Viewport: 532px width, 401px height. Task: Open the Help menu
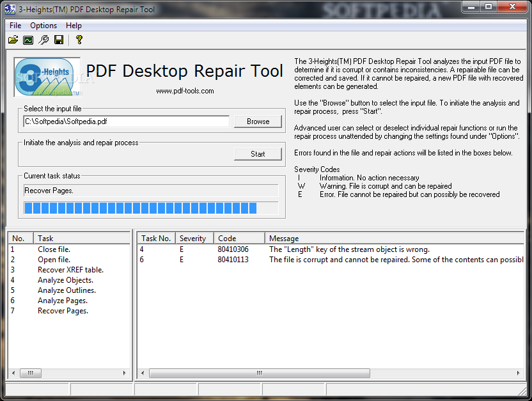(x=74, y=26)
